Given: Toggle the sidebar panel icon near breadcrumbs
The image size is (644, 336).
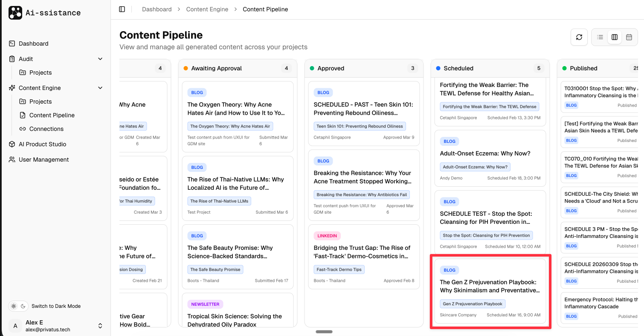Looking at the screenshot, I should (x=122, y=9).
